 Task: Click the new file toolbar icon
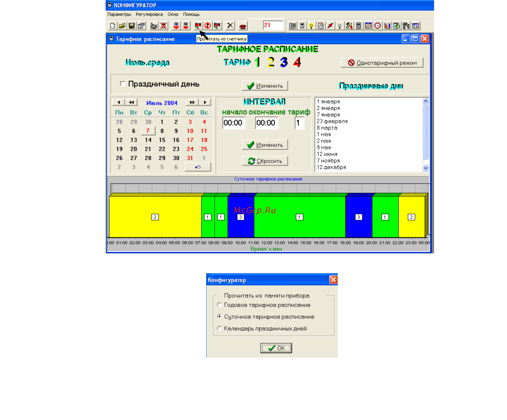[112, 26]
